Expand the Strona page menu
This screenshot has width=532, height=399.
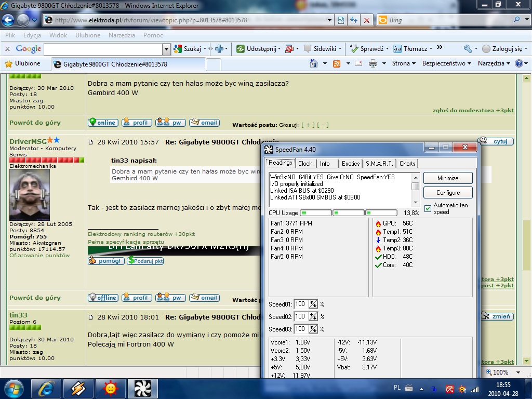(x=404, y=63)
